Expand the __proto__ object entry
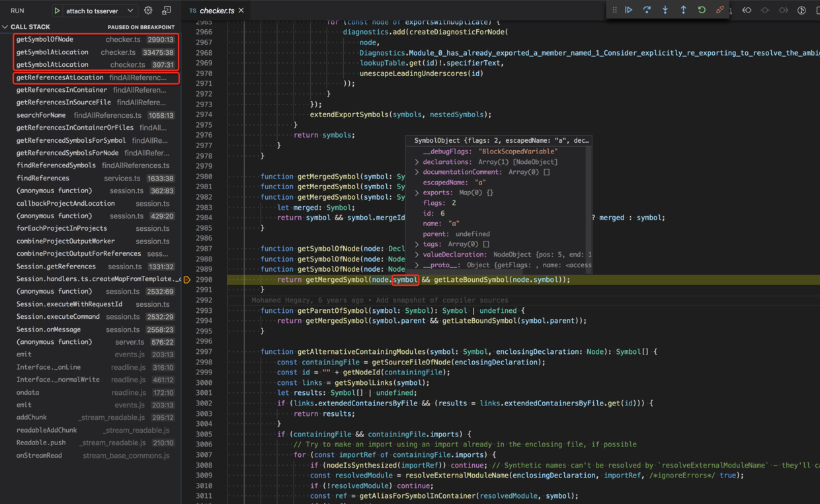Image resolution: width=820 pixels, height=504 pixels. pyautogui.click(x=417, y=265)
